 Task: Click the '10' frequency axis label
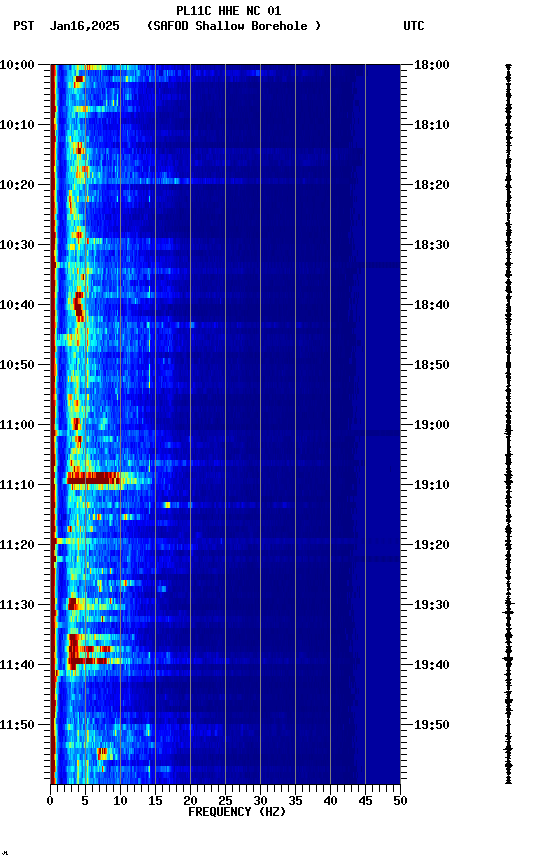pos(120,801)
